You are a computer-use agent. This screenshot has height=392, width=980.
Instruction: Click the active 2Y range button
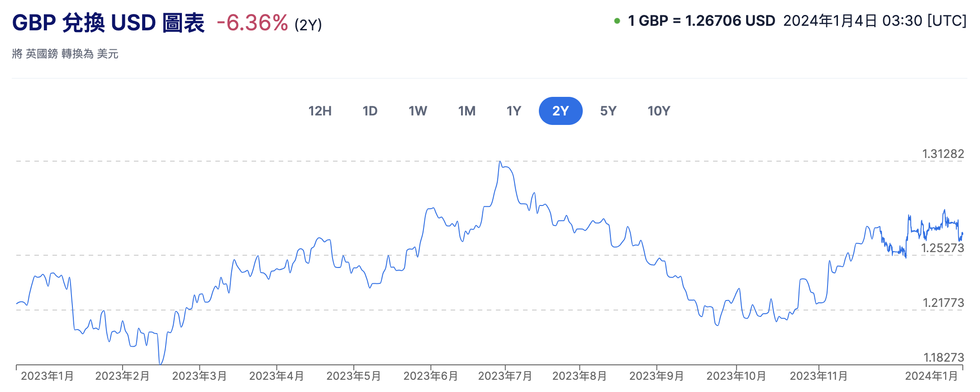click(x=560, y=111)
